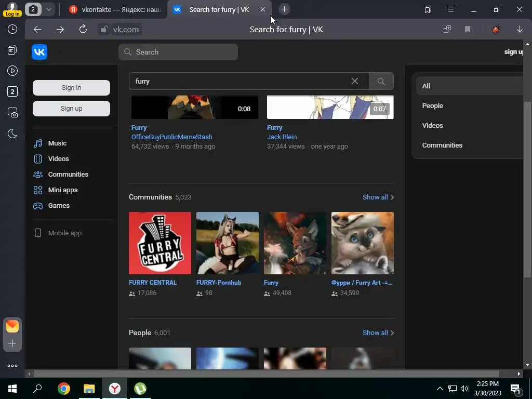Open the downloads arrow icon
Screen dimensions: 532x399
coord(520,30)
